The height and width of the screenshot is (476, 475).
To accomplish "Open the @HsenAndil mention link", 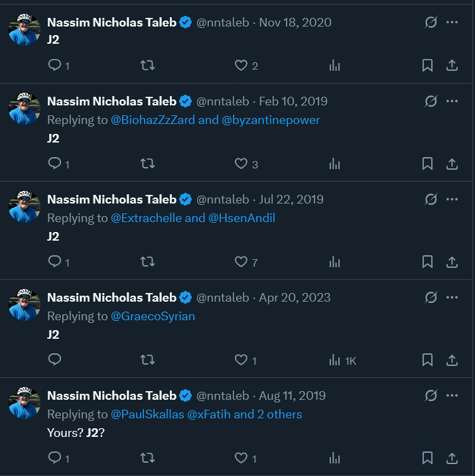I will (x=241, y=218).
